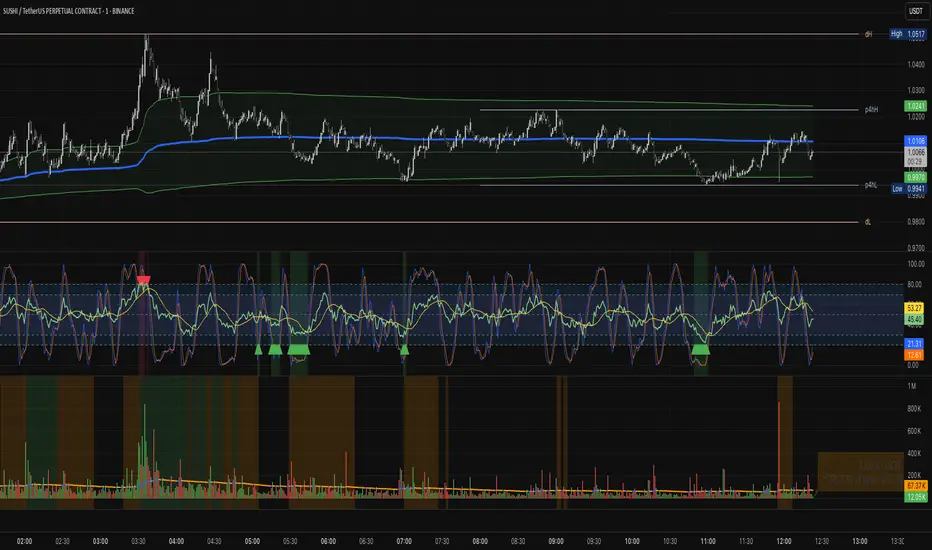
Task: Click the green 1.0241 upper band price tag
Action: tap(917, 105)
